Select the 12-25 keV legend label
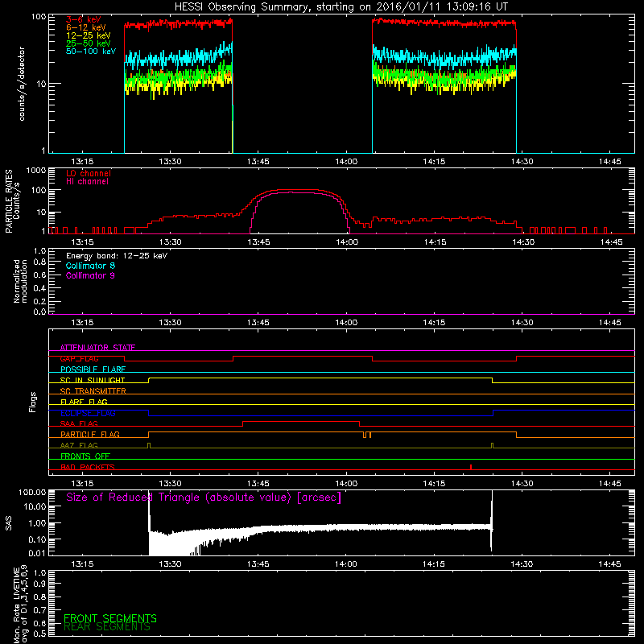 [89, 35]
